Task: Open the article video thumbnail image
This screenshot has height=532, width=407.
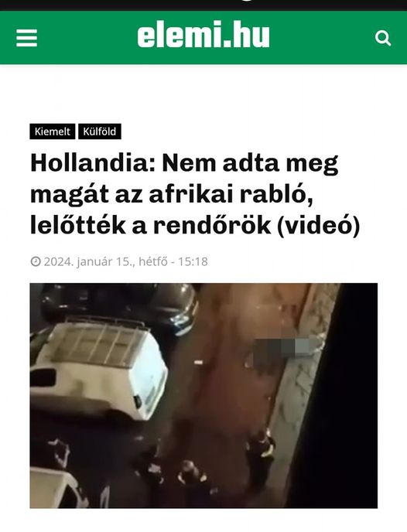Action: pyautogui.click(x=203, y=396)
